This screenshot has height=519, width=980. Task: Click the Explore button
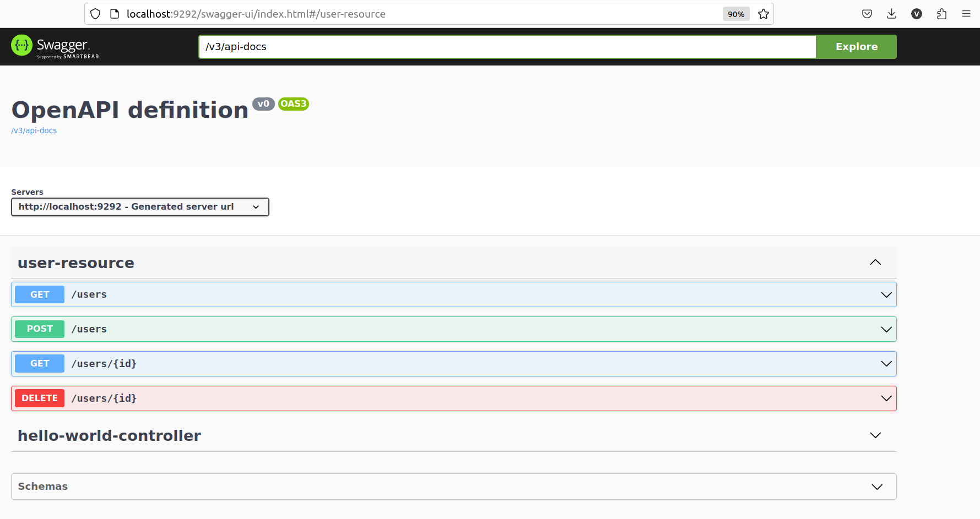(856, 47)
